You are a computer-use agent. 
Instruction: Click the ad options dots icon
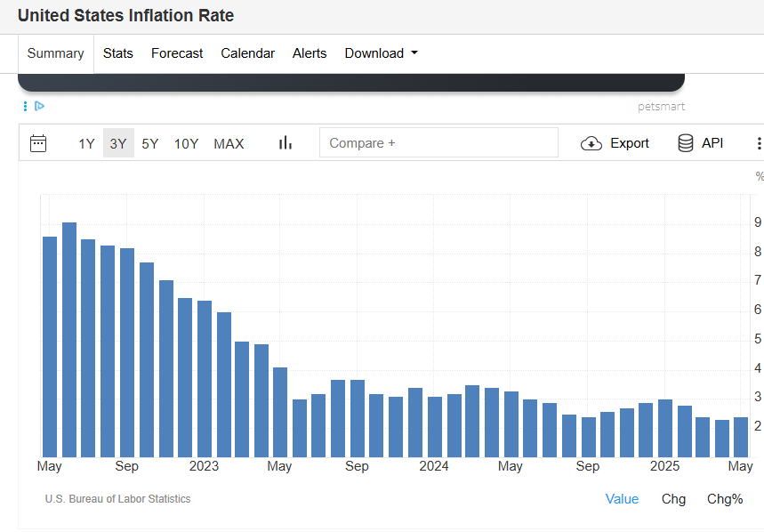[x=25, y=106]
